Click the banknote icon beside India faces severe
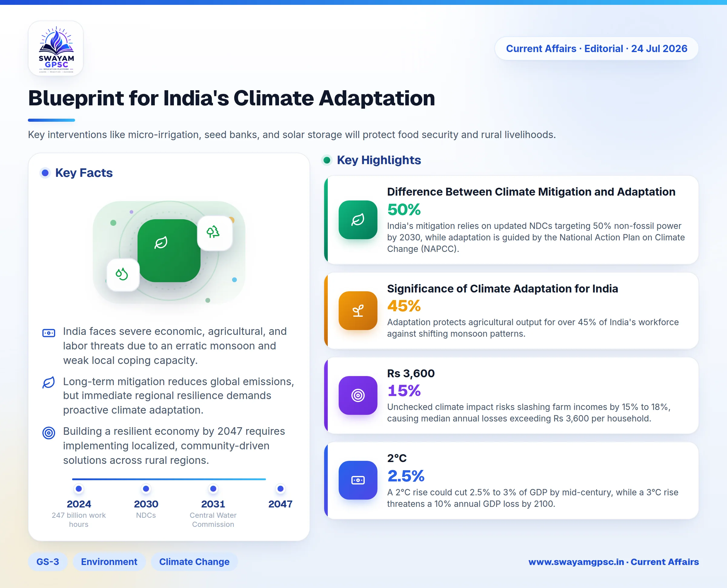This screenshot has height=588, width=727. coord(48,333)
